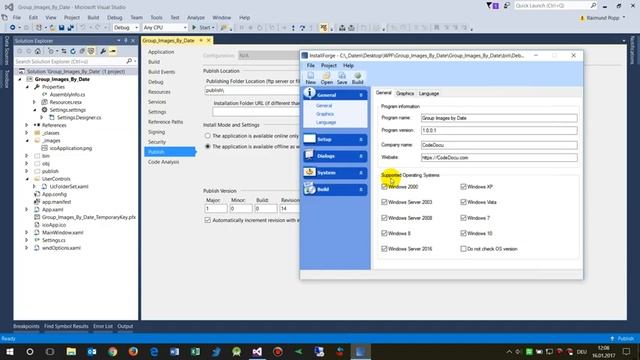
Task: Click the Windows Start button on taskbar
Action: pyautogui.click(x=9, y=351)
